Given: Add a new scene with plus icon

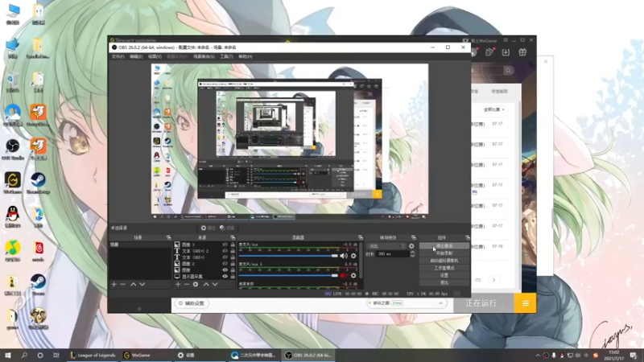Looking at the screenshot, I should pos(114,284).
